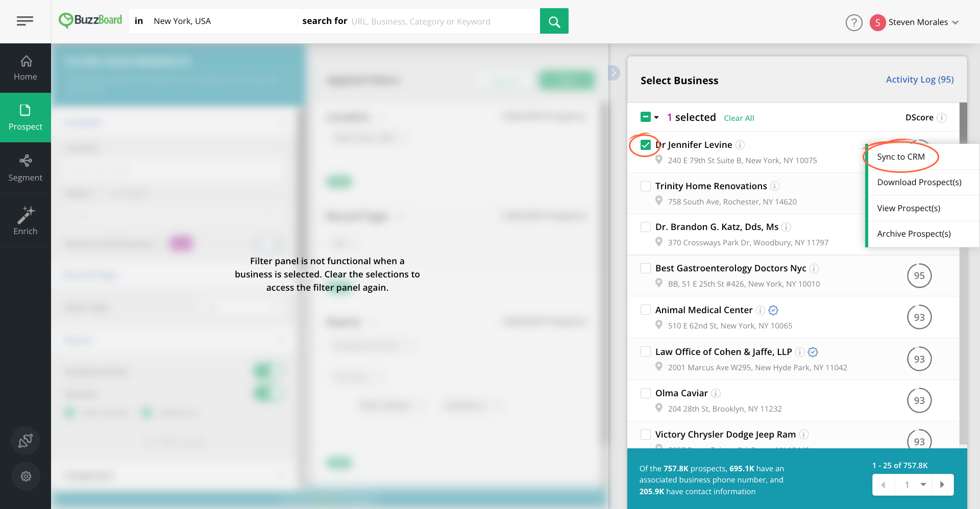This screenshot has height=509, width=980.
Task: Uncheck the Dr Jennifer Levine checkbox
Action: (646, 145)
